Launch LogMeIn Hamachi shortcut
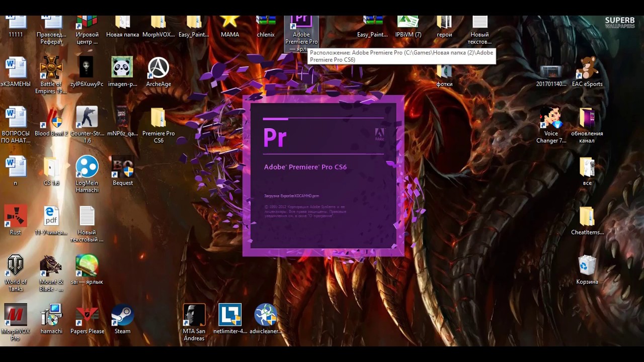This screenshot has width=644, height=362. 87,174
